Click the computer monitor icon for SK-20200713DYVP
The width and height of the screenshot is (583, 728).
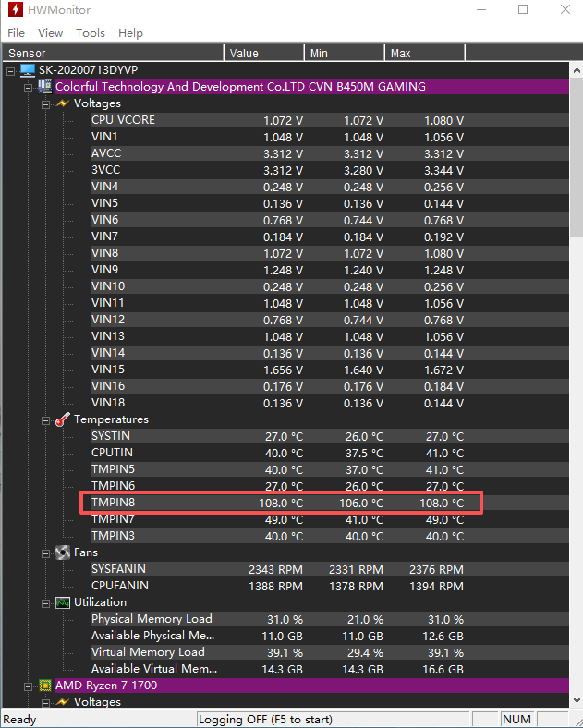pos(28,70)
